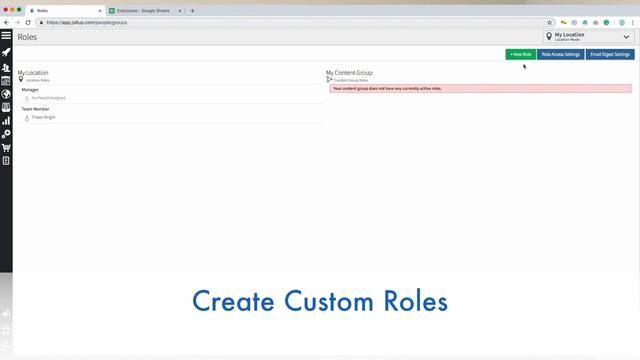Image resolution: width=640 pixels, height=360 pixels.
Task: Select the Manager role
Action: pyautogui.click(x=30, y=90)
